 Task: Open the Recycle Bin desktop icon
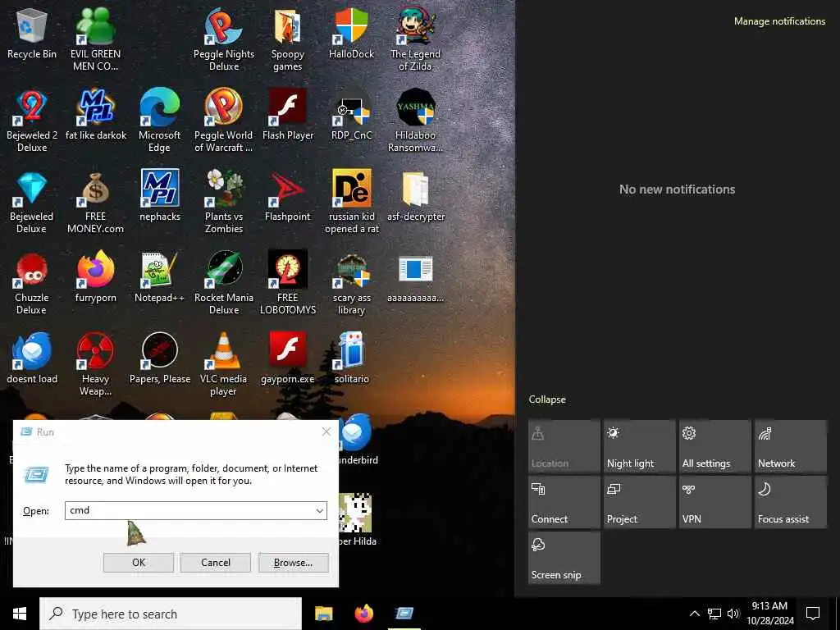pyautogui.click(x=32, y=33)
